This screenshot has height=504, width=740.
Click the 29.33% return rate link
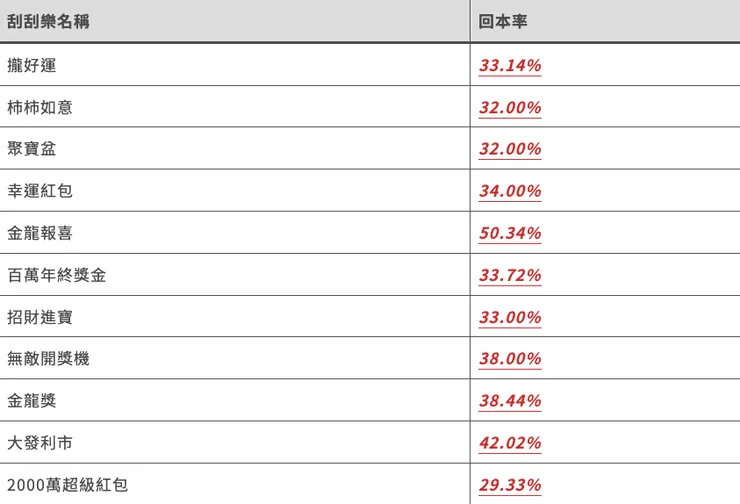[x=510, y=486]
